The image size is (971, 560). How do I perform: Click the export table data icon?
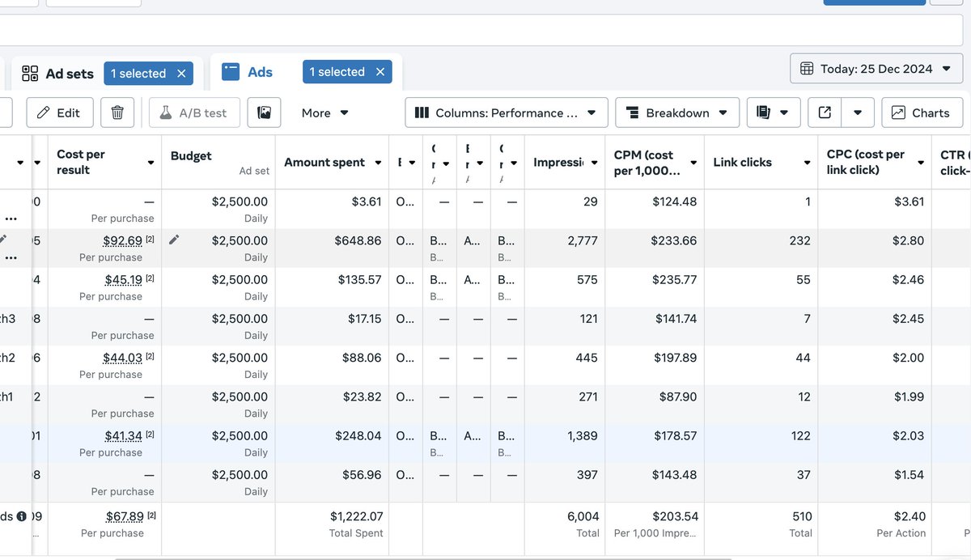tap(825, 112)
